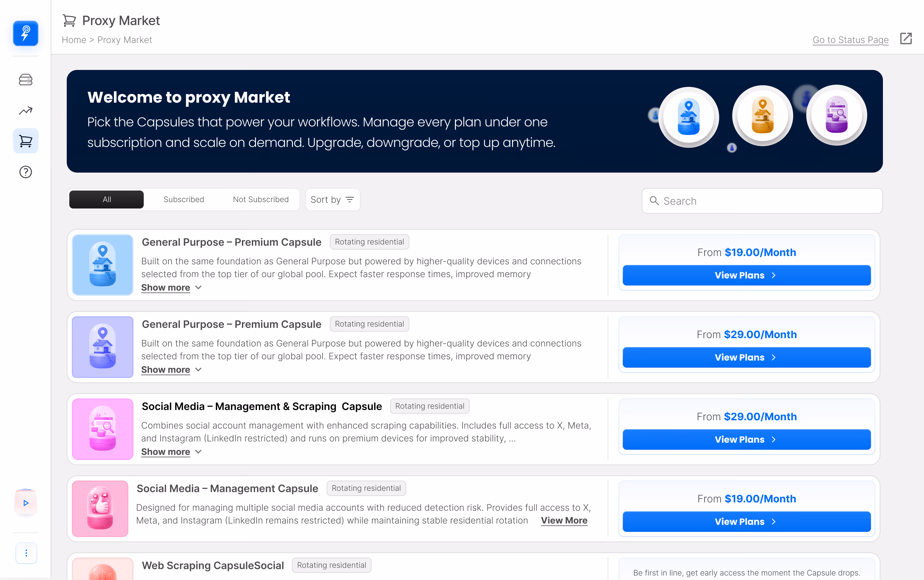Click View Plans for $19.00 General Purpose capsule
This screenshot has height=580, width=924.
746,275
